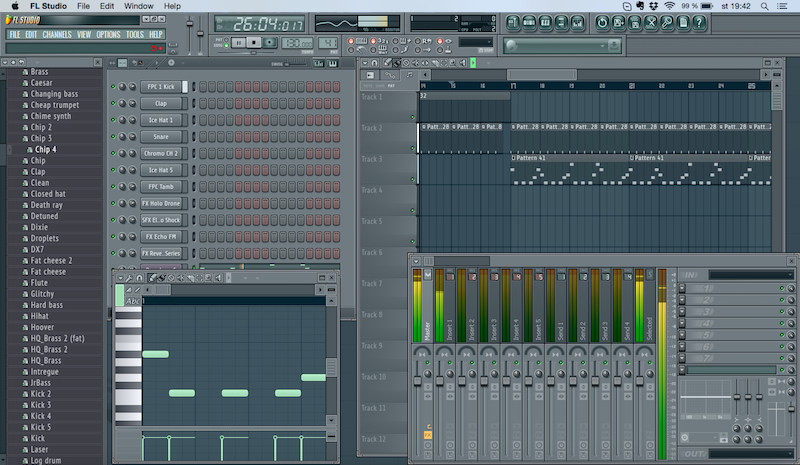This screenshot has width=800, height=465.
Task: Toggle mute LED for FPC 1 Kick channel
Action: point(113,87)
